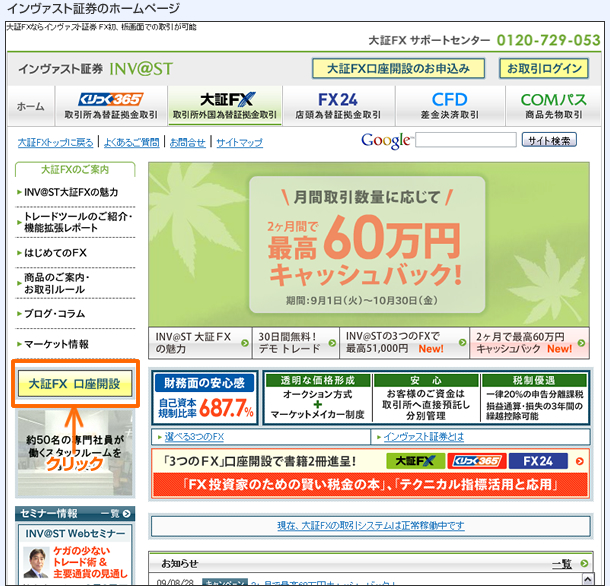Click arrow icon on 30日間無料デモトレード tab

332,343
